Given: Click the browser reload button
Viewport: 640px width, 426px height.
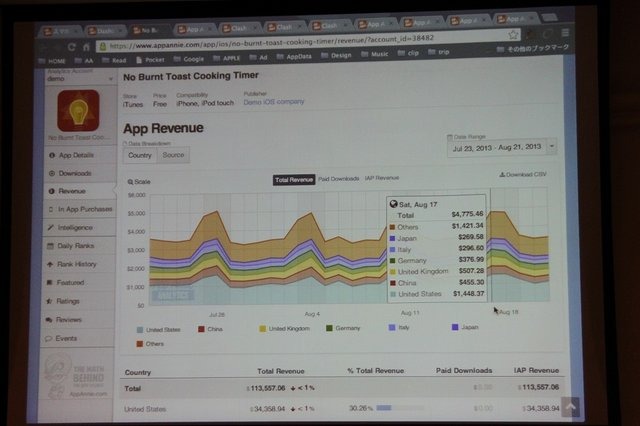Looking at the screenshot, I should (x=71, y=47).
